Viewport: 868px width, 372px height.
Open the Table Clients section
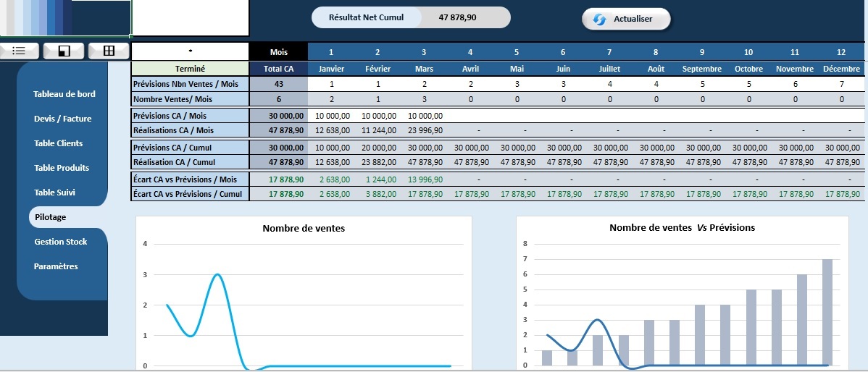coord(58,143)
